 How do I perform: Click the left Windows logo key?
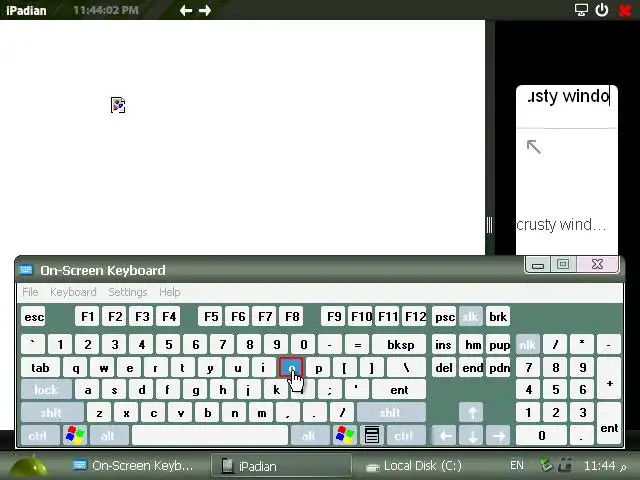(75, 435)
